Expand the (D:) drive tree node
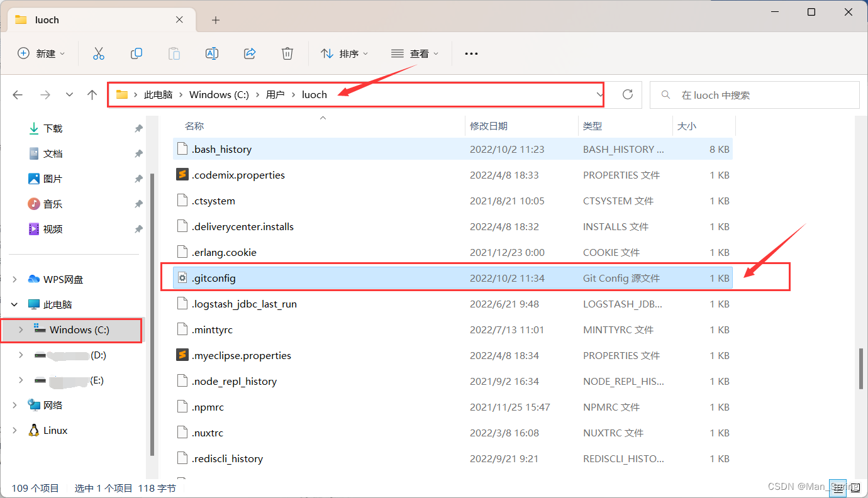868x498 pixels. point(21,355)
